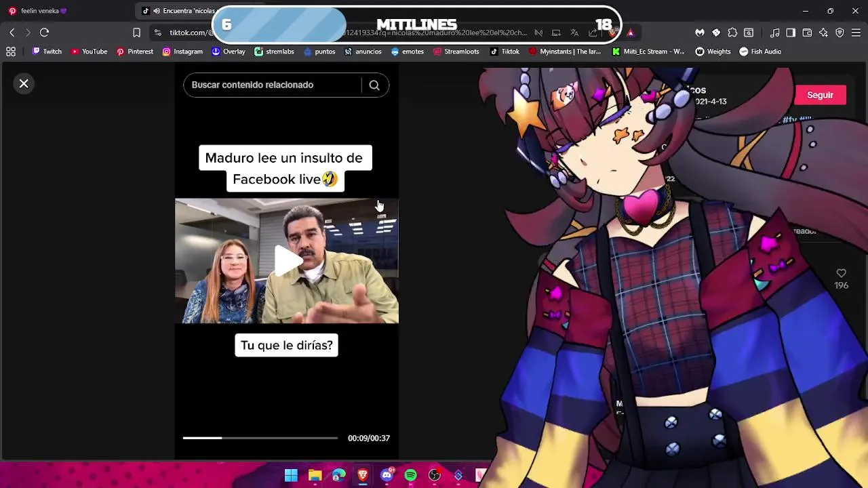Seek on the video progress bar
The width and height of the screenshot is (868, 488).
(260, 438)
